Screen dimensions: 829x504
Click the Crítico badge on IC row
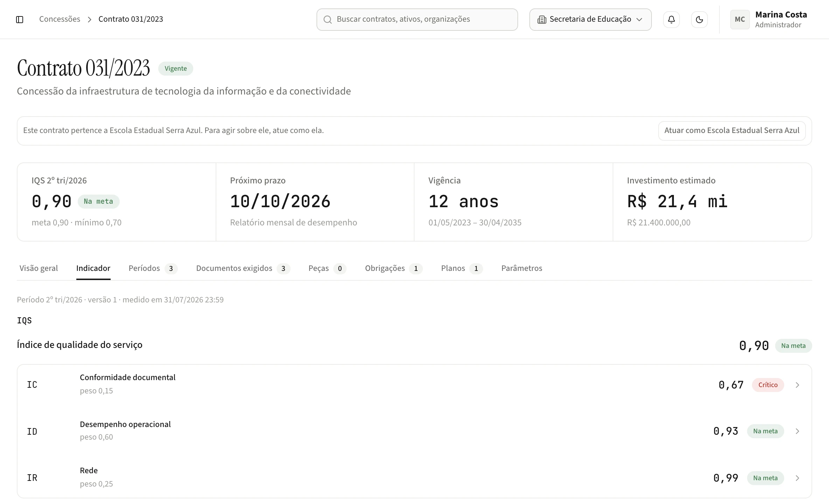click(x=768, y=385)
